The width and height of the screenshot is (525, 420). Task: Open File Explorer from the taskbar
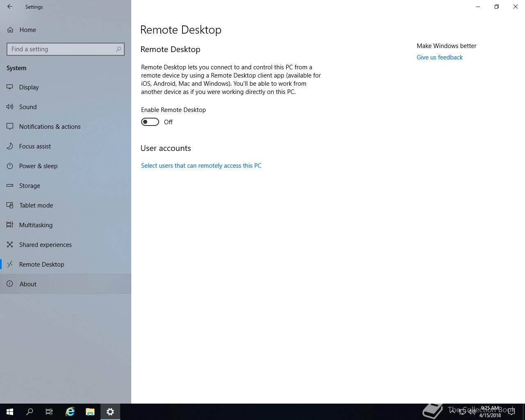click(x=90, y=412)
